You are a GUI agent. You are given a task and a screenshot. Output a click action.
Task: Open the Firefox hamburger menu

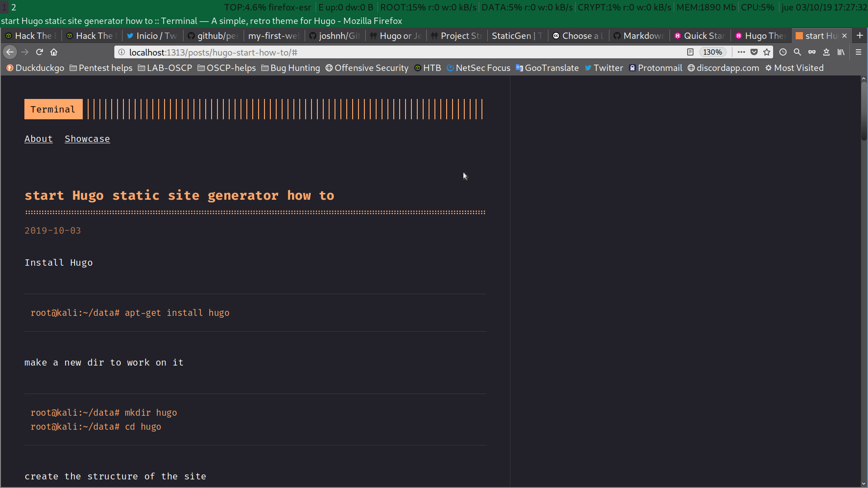[859, 52]
